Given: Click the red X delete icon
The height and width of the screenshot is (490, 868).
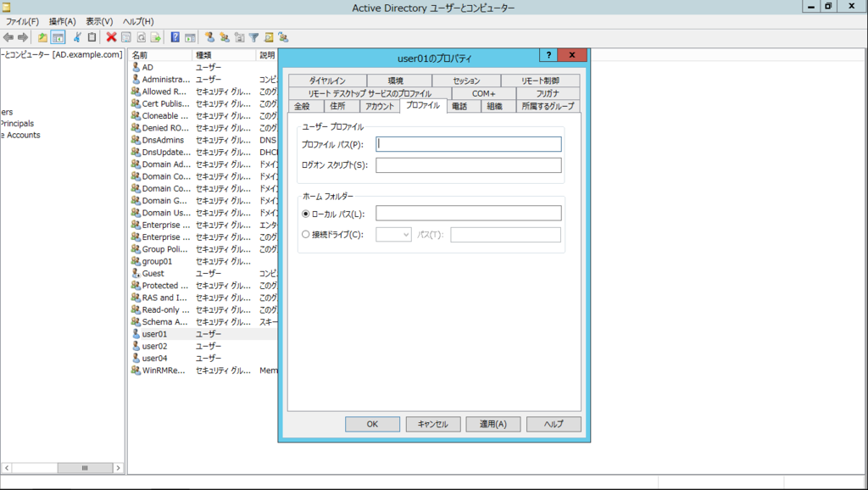Looking at the screenshot, I should point(111,37).
